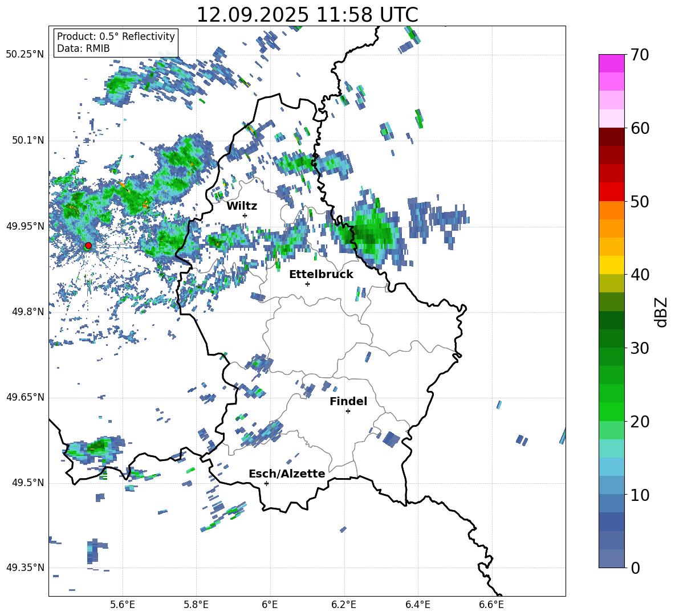Click the latitude label 49.5°N
The width and height of the screenshot is (675, 616).
(28, 483)
